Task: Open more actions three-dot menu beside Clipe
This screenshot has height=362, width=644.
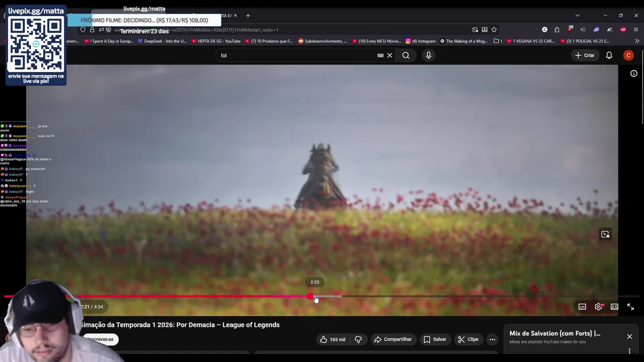Action: coord(492,339)
